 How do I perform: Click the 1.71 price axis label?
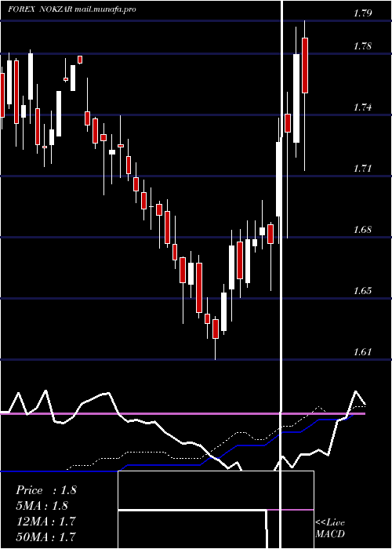tap(362, 169)
